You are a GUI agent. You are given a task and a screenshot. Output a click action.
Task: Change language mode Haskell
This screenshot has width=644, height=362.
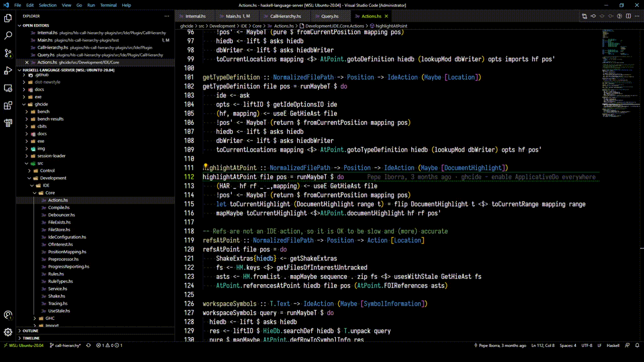tap(613, 345)
